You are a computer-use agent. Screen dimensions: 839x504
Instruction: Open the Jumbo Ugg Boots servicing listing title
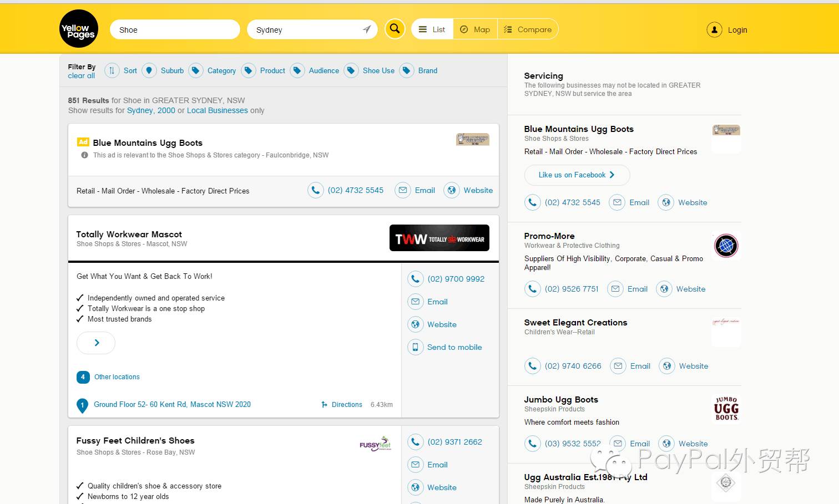pos(561,399)
